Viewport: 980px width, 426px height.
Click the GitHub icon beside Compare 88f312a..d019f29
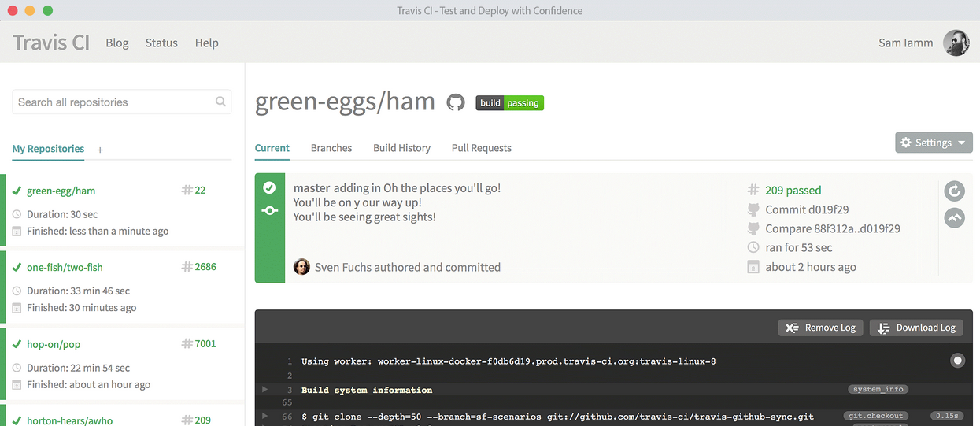pos(753,228)
